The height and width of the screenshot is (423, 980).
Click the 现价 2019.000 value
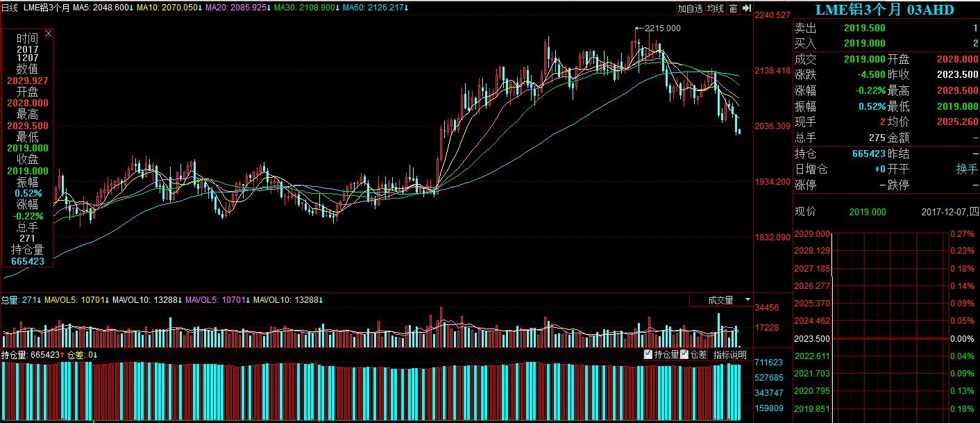(x=868, y=212)
